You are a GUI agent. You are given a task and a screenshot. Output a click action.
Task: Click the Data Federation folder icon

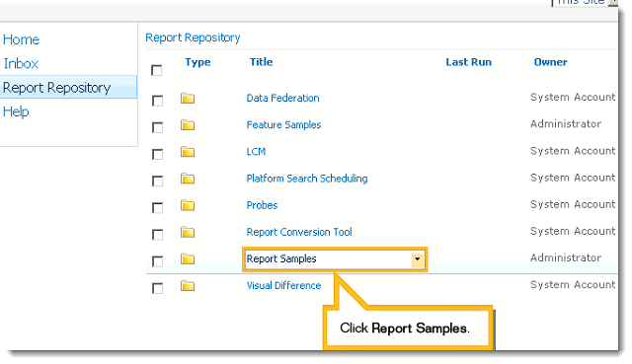pyautogui.click(x=188, y=98)
